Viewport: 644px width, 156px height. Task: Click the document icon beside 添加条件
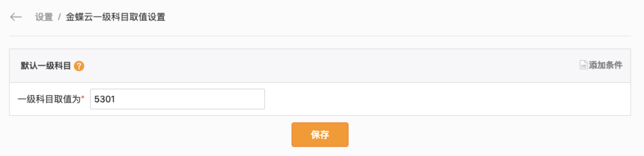click(x=583, y=65)
